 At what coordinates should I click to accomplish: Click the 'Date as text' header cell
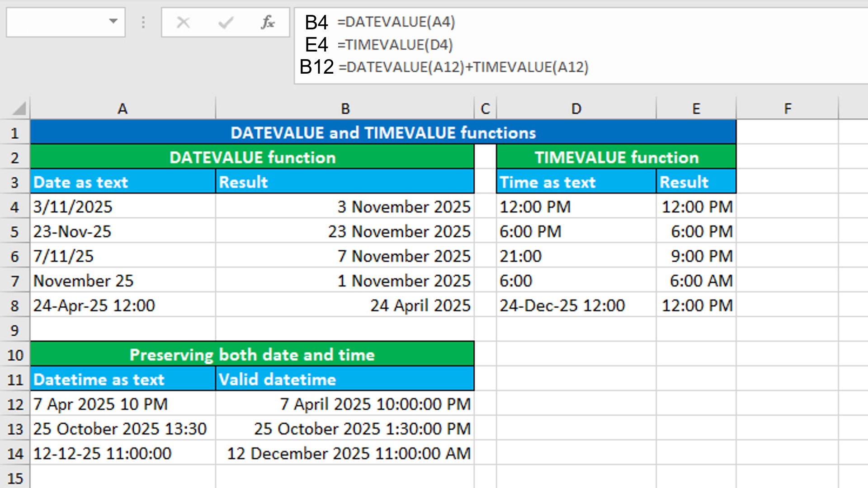click(123, 182)
